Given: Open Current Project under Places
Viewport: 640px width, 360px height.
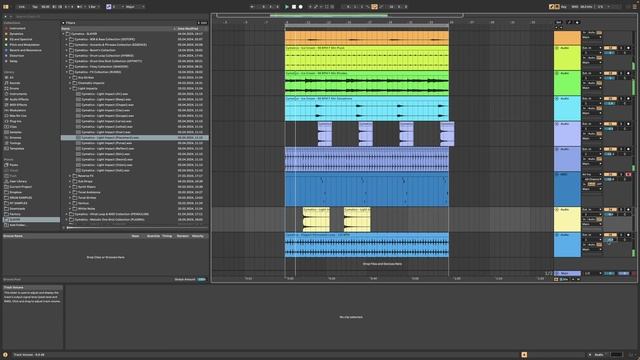Looking at the screenshot, I should pyautogui.click(x=20, y=187).
